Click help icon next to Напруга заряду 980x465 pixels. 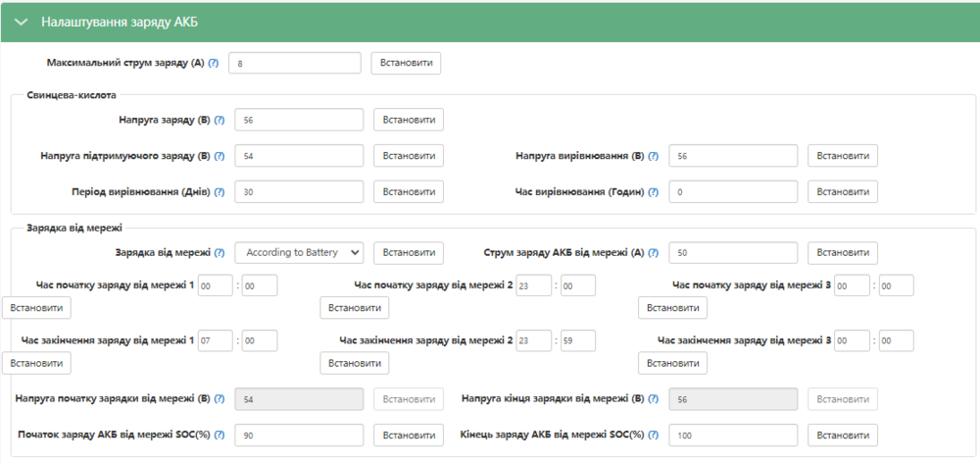pos(220,120)
